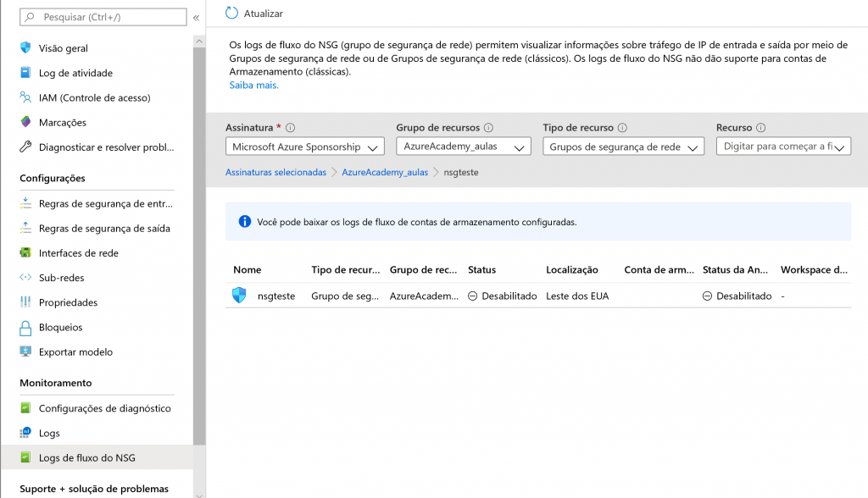Click the Atualizar refresh icon
The width and height of the screenshot is (868, 498).
tap(231, 13)
